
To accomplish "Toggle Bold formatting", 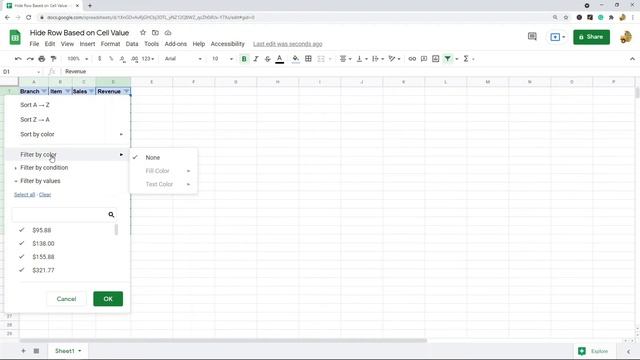I will (244, 59).
